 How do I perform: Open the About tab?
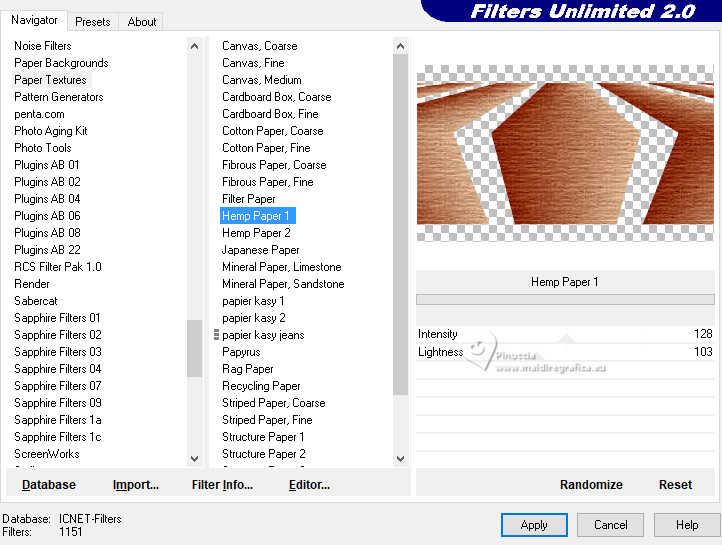tap(142, 22)
